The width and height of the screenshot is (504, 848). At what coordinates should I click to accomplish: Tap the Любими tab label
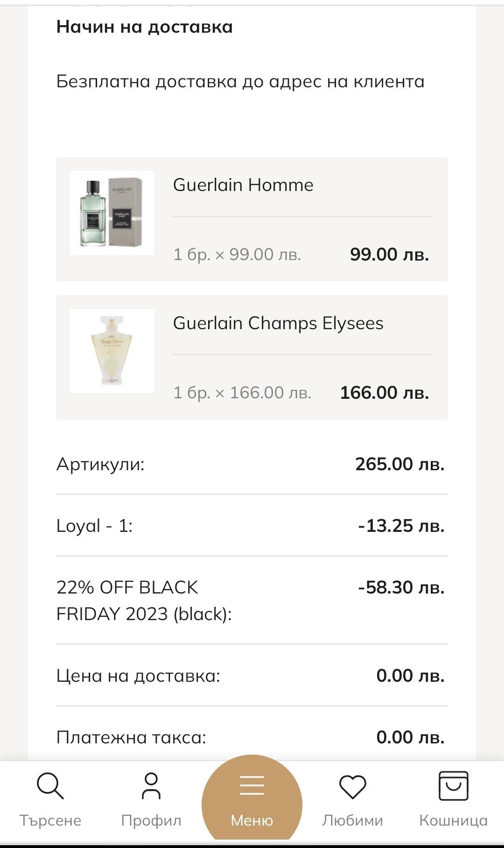[352, 820]
